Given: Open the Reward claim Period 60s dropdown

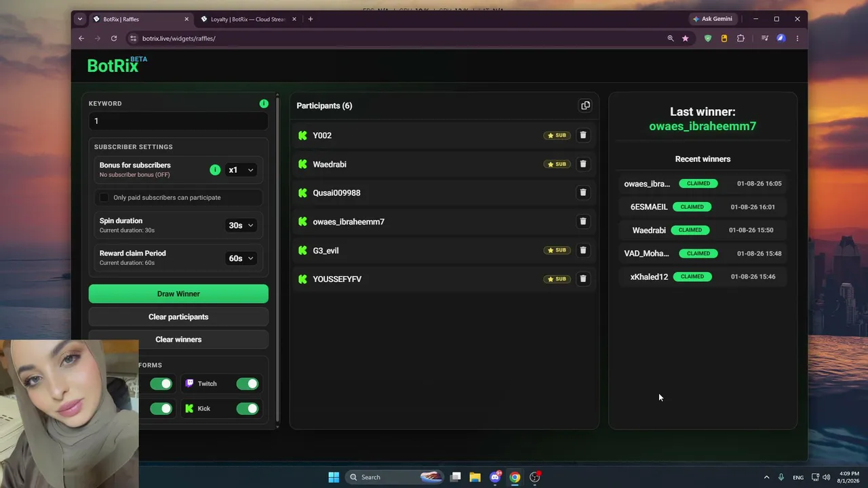Looking at the screenshot, I should click(x=241, y=258).
